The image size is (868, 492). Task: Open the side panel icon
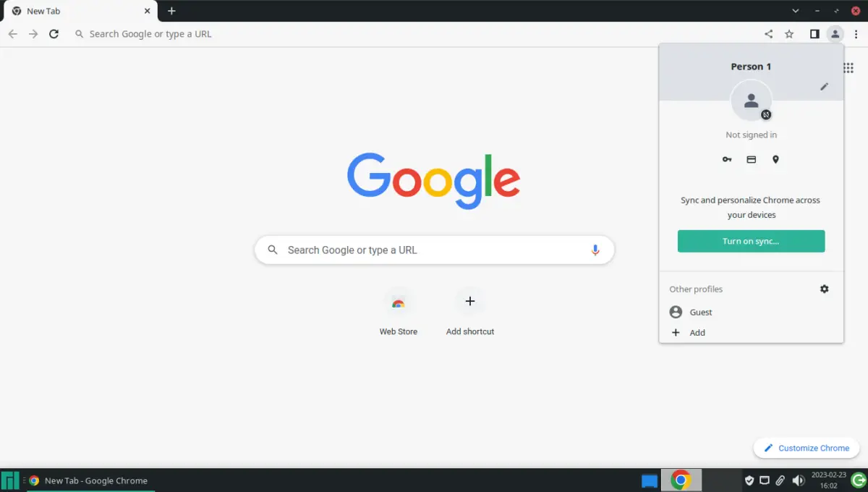[x=814, y=34]
